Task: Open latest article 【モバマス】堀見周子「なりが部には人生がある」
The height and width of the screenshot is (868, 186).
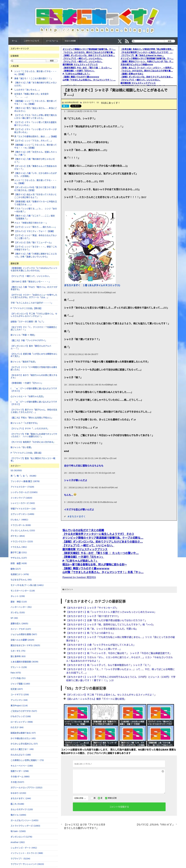Action: point(32,442)
